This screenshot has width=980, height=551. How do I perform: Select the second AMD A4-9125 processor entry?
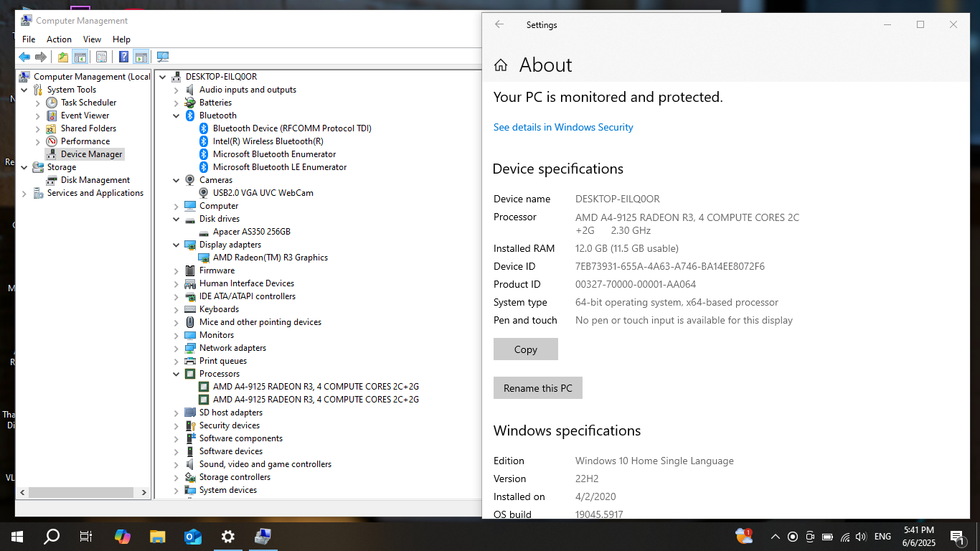316,400
